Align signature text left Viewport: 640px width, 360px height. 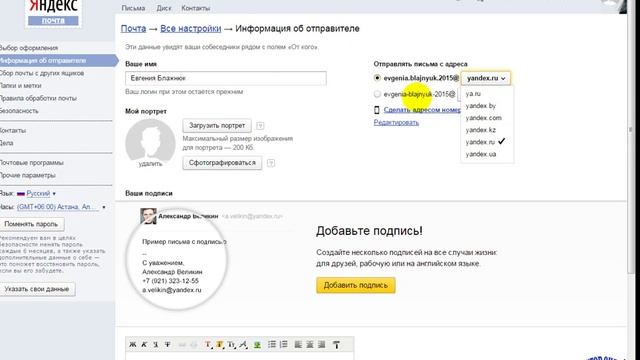pyautogui.click(x=298, y=344)
